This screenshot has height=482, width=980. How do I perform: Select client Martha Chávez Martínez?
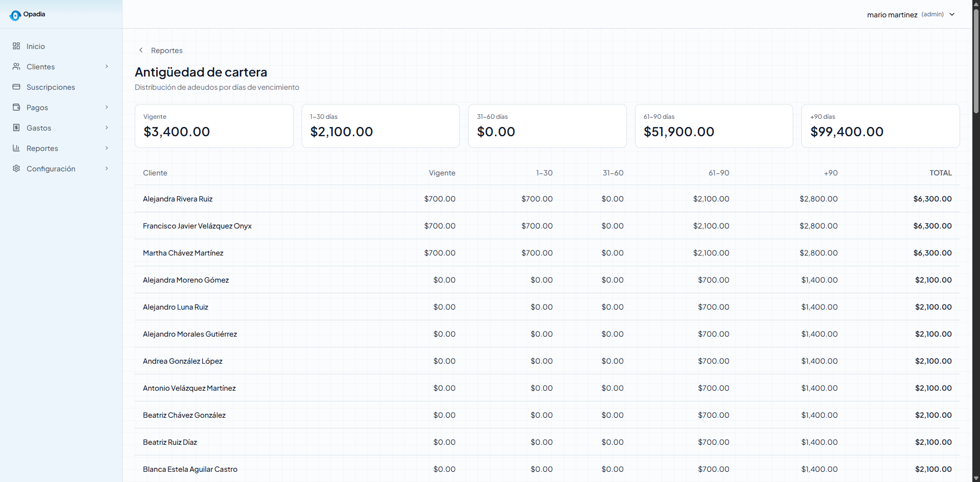pos(183,253)
